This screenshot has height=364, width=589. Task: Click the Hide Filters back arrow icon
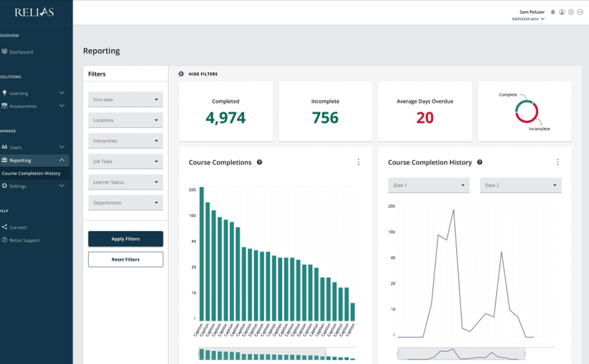click(181, 74)
